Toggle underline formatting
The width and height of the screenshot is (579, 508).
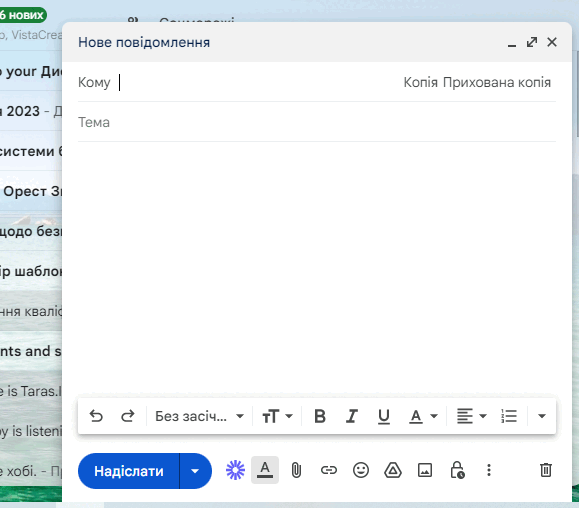(x=384, y=416)
